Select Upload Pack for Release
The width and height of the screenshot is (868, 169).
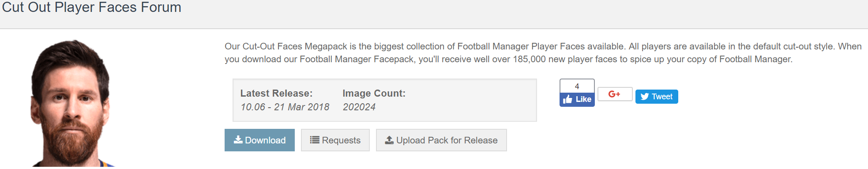[x=441, y=140]
